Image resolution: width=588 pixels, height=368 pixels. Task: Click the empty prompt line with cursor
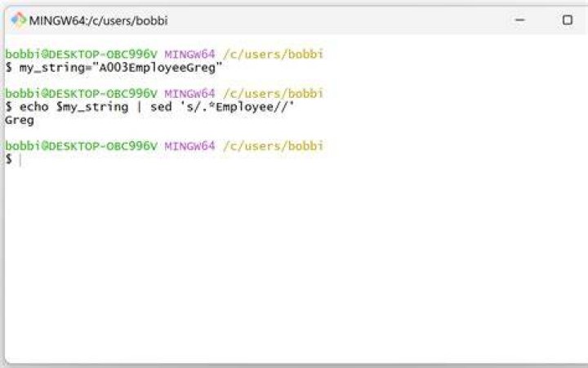point(14,160)
